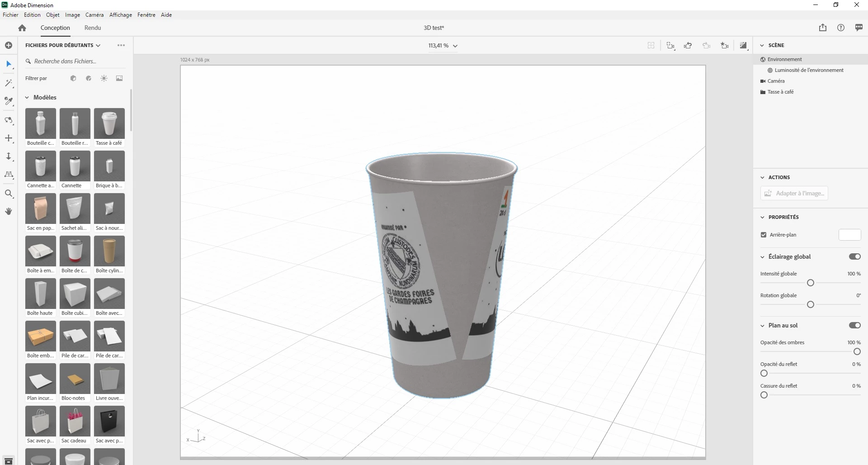Select the Zoom magnifier tool
Viewport: 868px width, 465px height.
click(x=9, y=194)
